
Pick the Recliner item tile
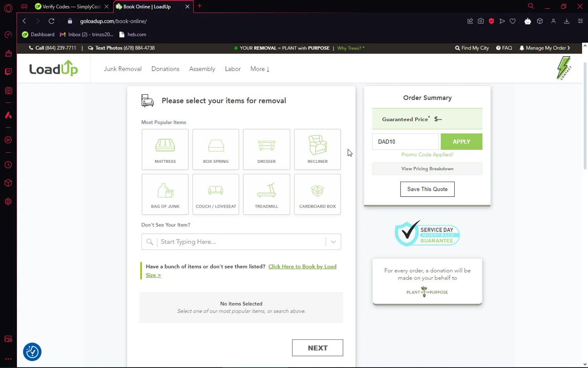click(318, 149)
